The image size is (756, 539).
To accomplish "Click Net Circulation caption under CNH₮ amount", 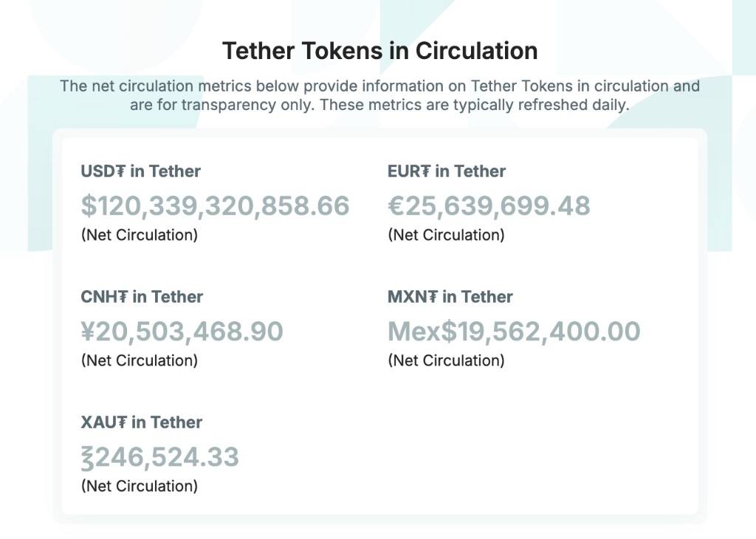I will coord(140,361).
